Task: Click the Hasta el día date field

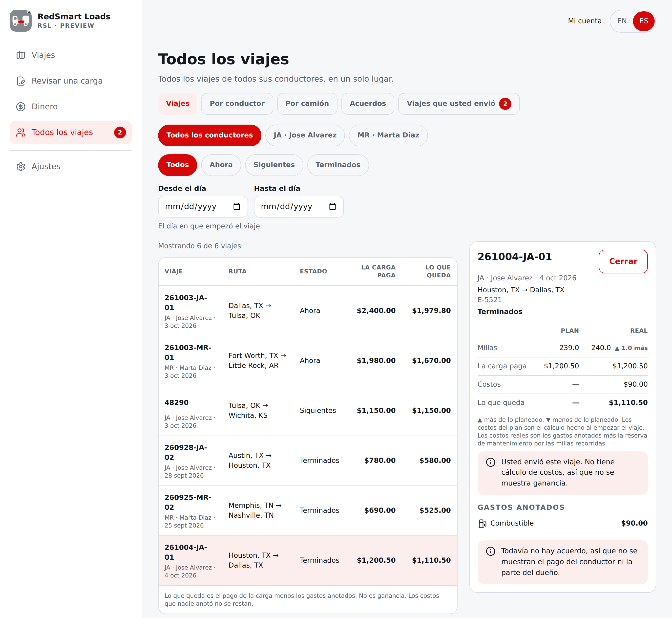Action: coord(299,207)
